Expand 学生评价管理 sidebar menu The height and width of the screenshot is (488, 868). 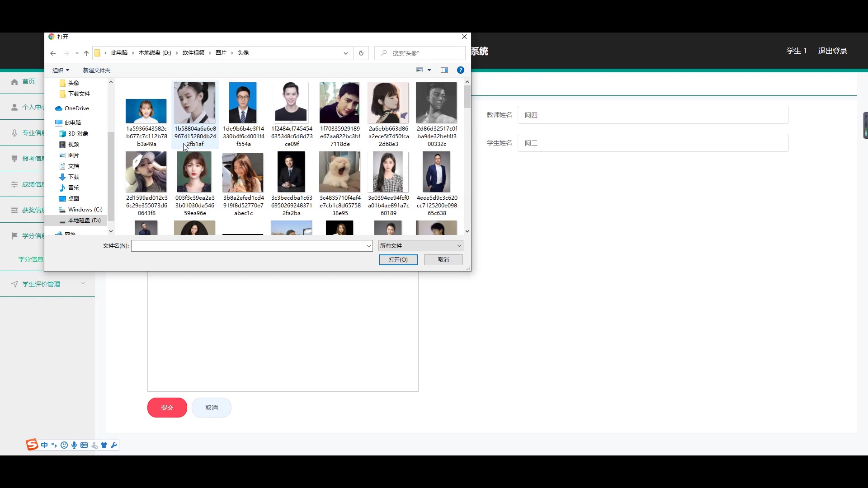click(47, 284)
